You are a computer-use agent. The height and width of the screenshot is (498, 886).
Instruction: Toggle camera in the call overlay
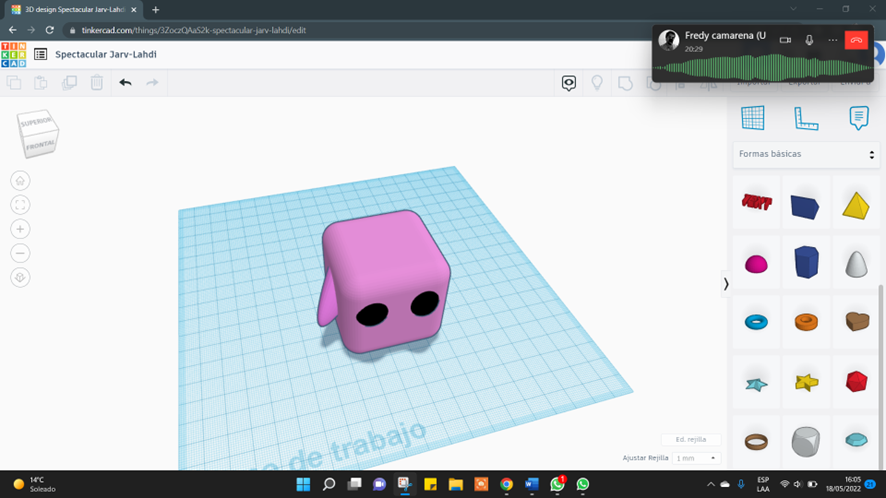click(785, 40)
